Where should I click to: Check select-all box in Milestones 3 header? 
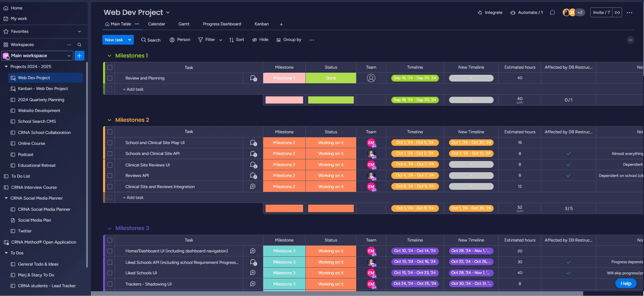tap(110, 240)
